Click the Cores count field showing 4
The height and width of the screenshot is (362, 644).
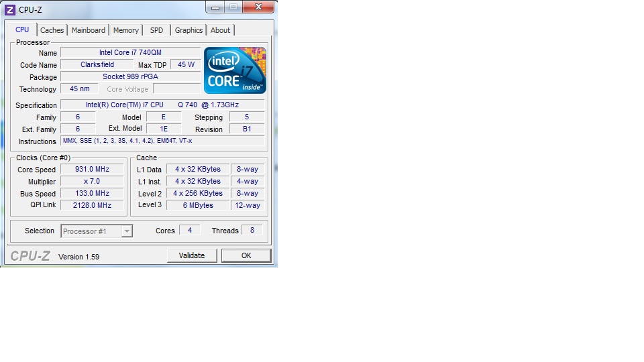[190, 230]
